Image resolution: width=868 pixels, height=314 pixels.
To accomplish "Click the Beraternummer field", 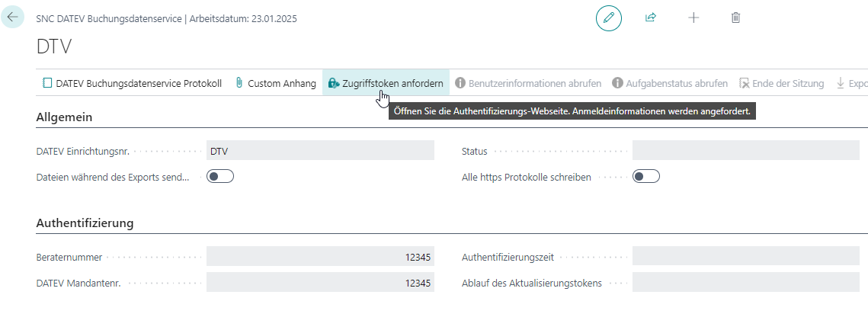I will coord(320,257).
